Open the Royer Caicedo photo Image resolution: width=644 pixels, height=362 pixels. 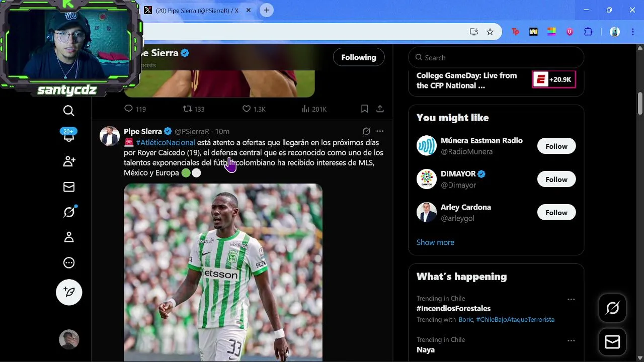[223, 273]
